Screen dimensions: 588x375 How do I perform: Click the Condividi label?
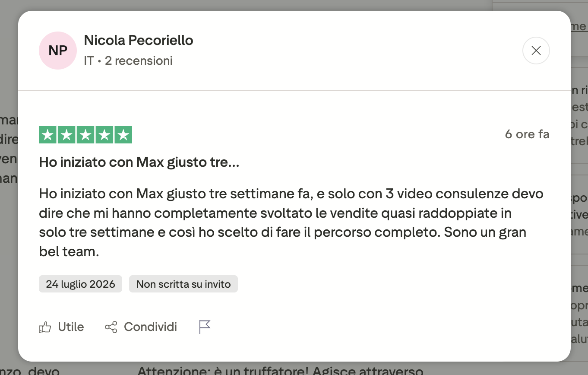click(150, 327)
